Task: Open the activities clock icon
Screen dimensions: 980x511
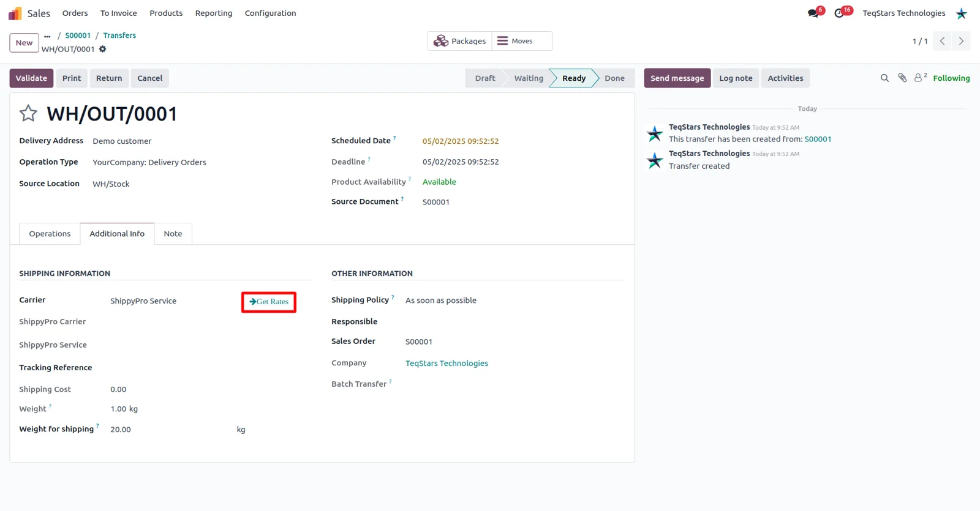Action: [x=839, y=13]
